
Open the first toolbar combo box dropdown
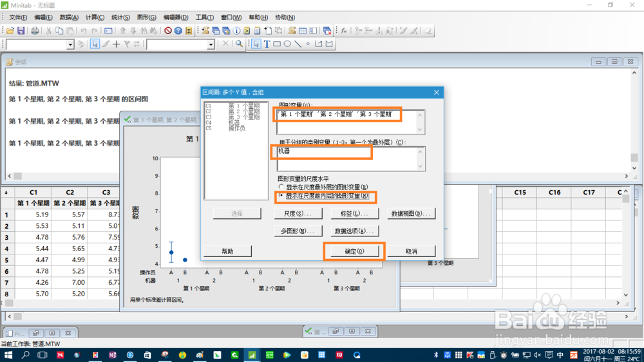coord(70,44)
